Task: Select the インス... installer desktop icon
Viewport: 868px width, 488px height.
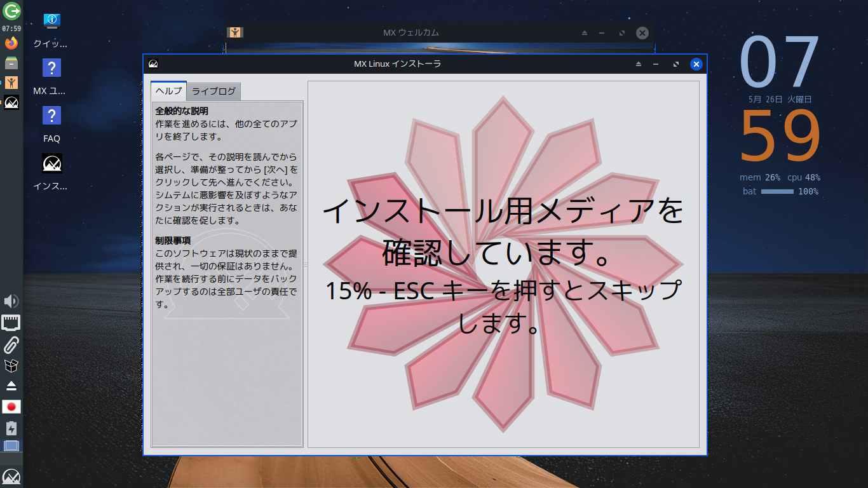Action: tap(51, 172)
